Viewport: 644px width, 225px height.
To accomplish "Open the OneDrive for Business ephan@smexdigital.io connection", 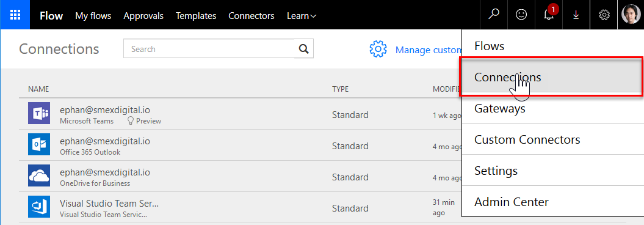I will [x=105, y=172].
